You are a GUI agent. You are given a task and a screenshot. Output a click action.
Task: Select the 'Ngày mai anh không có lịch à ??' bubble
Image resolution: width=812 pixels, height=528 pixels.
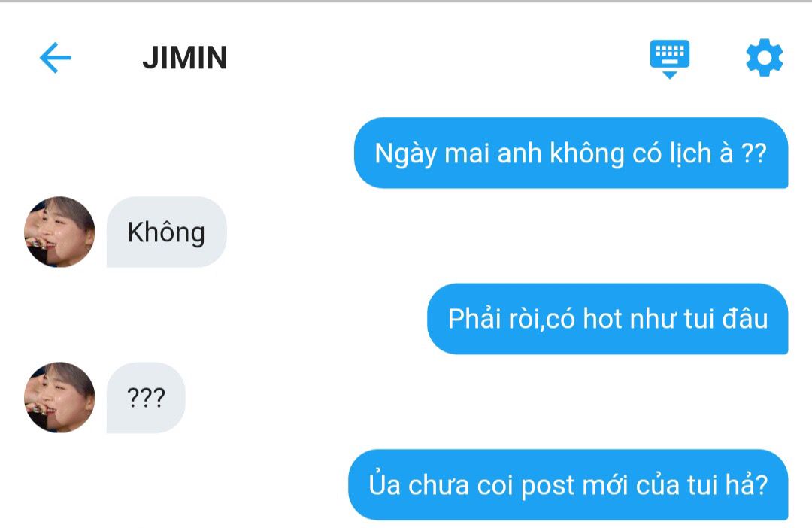571,153
